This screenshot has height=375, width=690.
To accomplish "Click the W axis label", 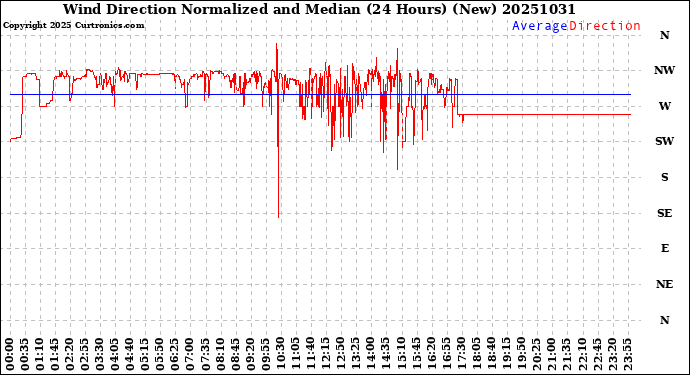I will point(664,106).
